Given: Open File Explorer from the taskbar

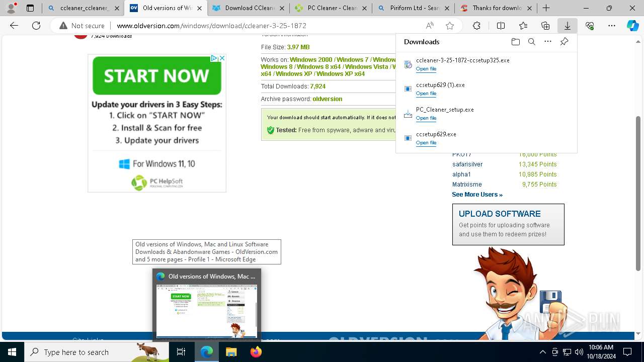Looking at the screenshot, I should point(231,352).
